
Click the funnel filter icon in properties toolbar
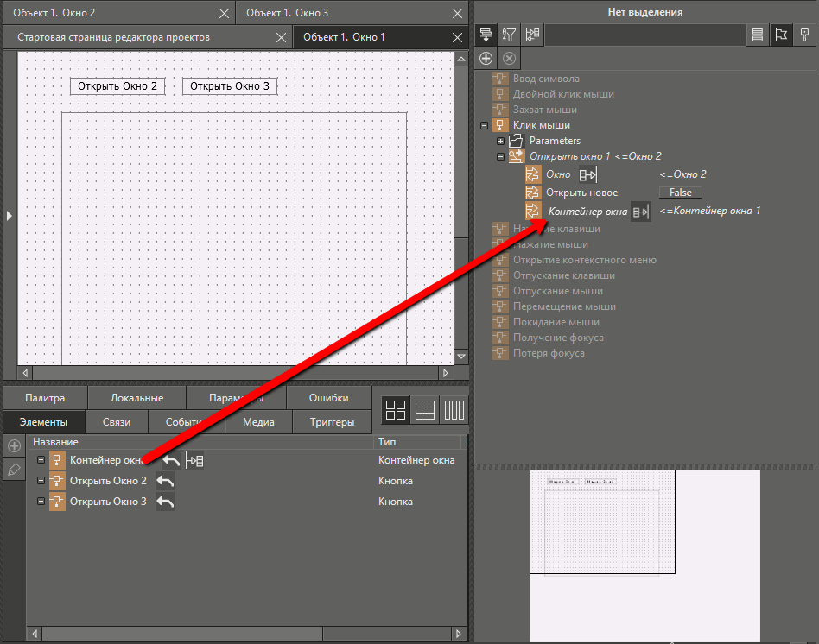tap(510, 35)
